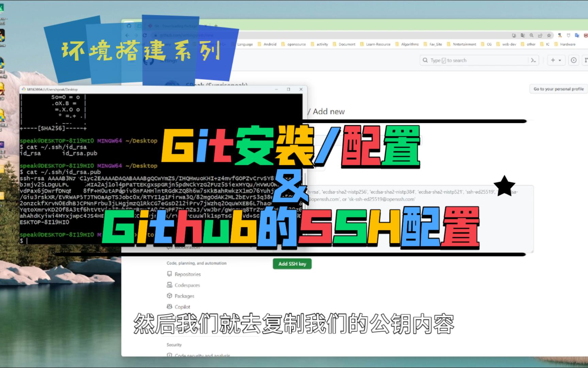This screenshot has height=368, width=588.
Task: Open the Language bookmark folder
Action: 242,44
